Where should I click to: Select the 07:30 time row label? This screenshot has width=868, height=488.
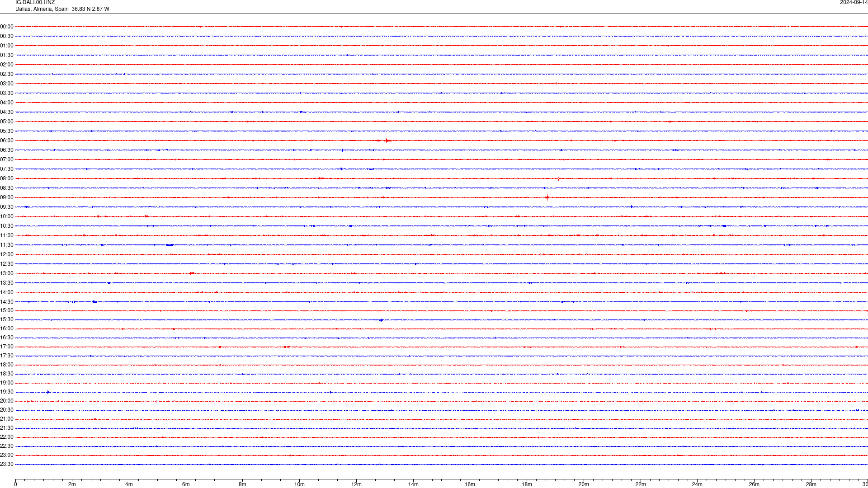[7, 169]
